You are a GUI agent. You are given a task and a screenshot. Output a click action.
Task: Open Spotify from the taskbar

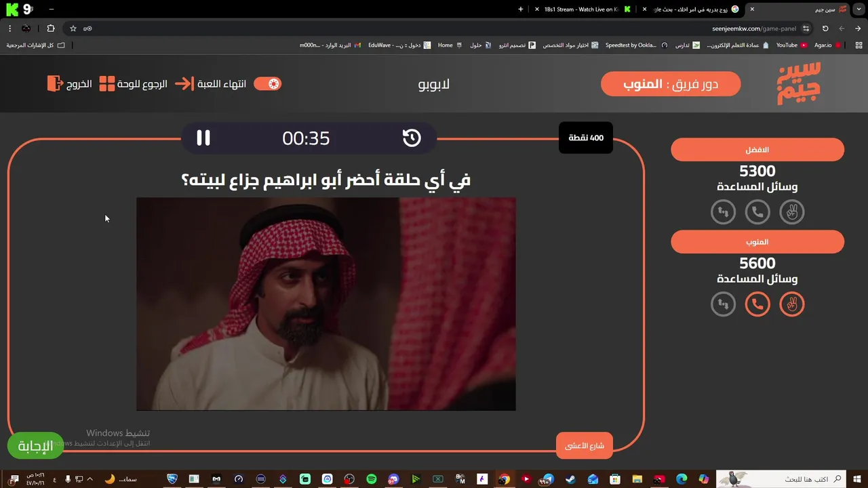[372, 479]
